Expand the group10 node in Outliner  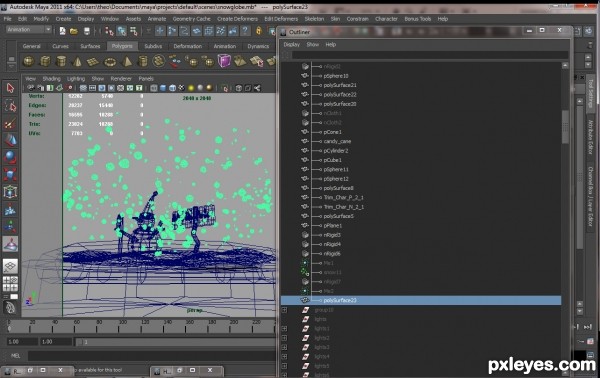pyautogui.click(x=284, y=310)
